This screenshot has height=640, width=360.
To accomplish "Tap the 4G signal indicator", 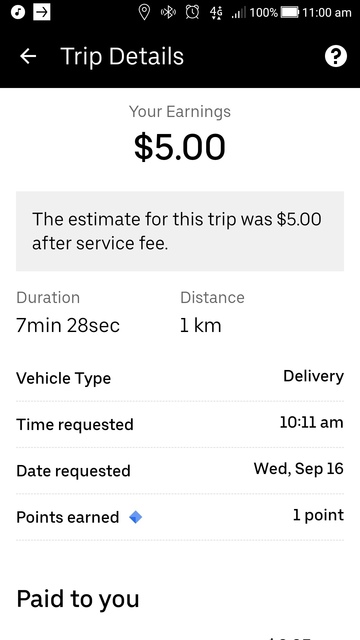I will point(216,13).
